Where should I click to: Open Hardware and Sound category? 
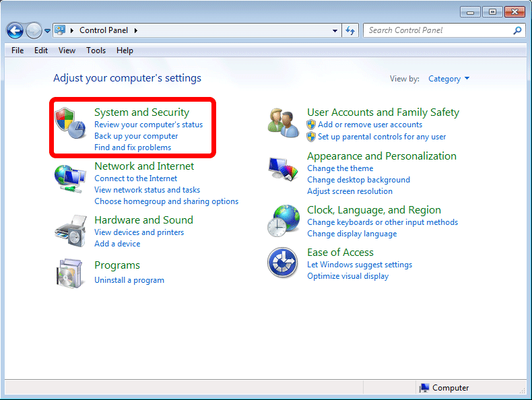pyautogui.click(x=144, y=220)
